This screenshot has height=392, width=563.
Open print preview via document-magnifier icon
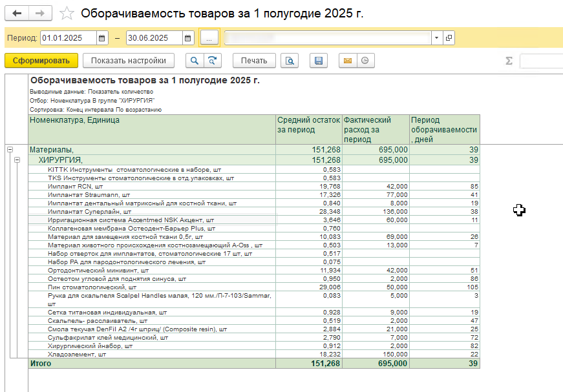tap(290, 61)
